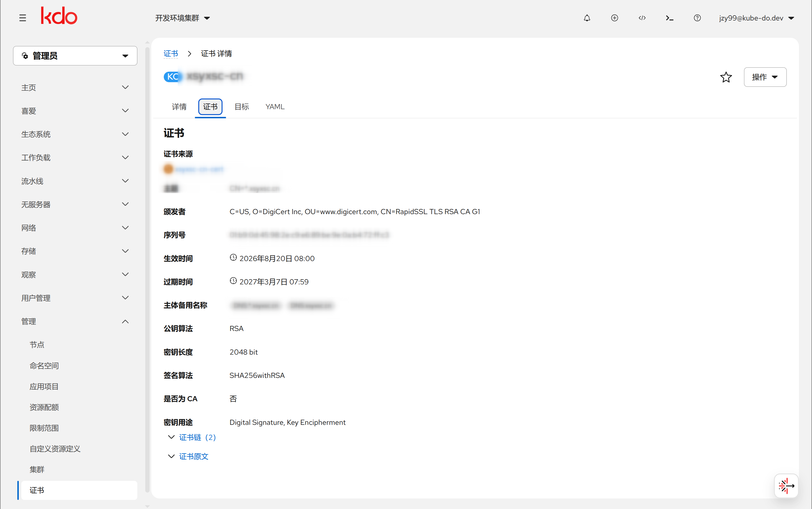Click the assistant icon at bottom right
812x509 pixels.
pyautogui.click(x=786, y=486)
